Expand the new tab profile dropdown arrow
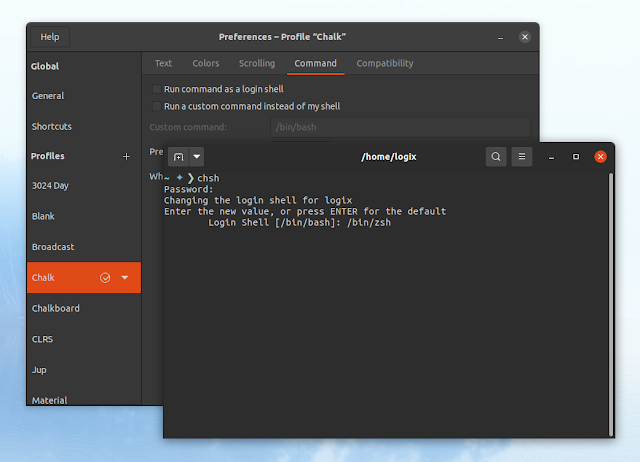Screen dimensions: 640x462 click(x=197, y=157)
